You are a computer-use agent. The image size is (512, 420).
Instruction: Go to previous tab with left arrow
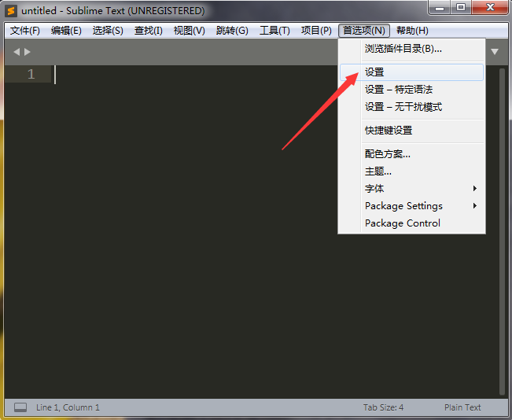coord(17,52)
